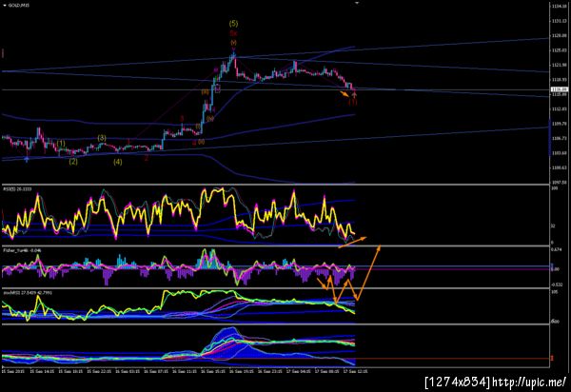This screenshot has width=571, height=392.
Task: Select the yellow (4) wave label
Action: [x=117, y=162]
